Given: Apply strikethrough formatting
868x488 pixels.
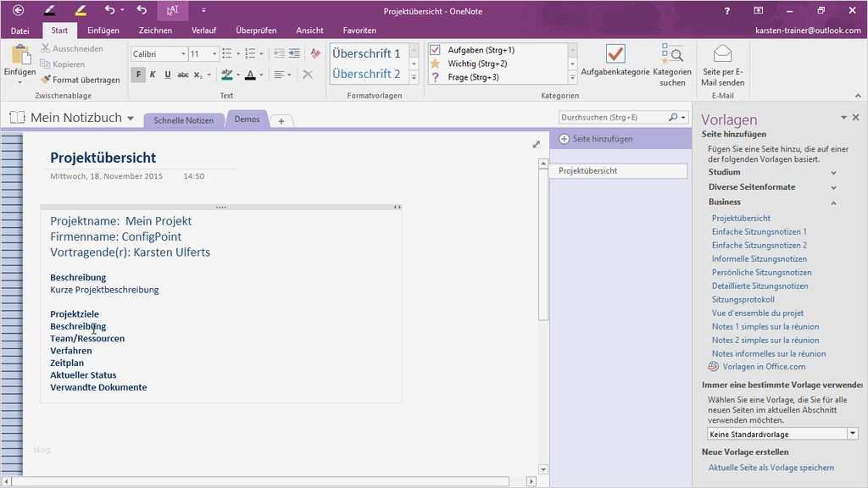Looking at the screenshot, I should coord(184,75).
